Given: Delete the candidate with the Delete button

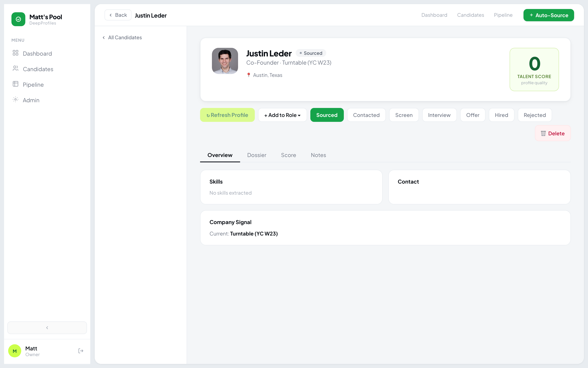Looking at the screenshot, I should click(x=552, y=133).
